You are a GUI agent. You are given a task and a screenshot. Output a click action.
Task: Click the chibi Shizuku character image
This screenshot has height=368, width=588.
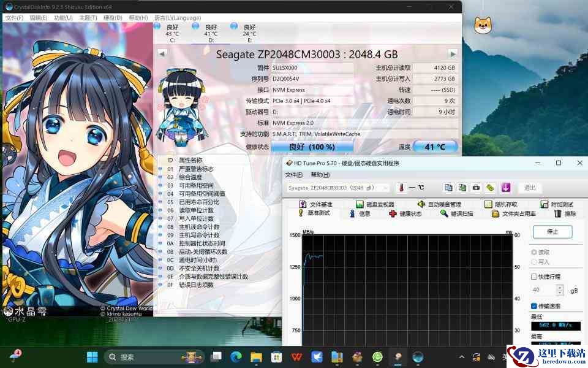[182, 108]
